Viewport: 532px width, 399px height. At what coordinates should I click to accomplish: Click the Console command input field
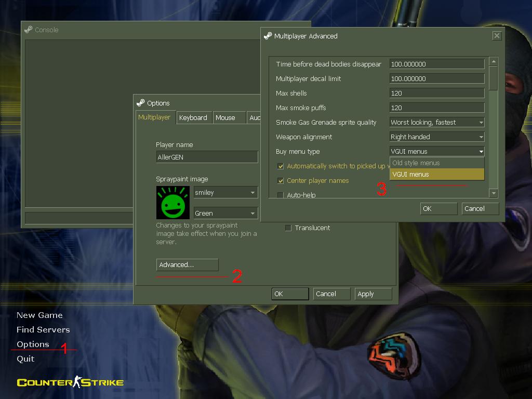click(x=79, y=218)
